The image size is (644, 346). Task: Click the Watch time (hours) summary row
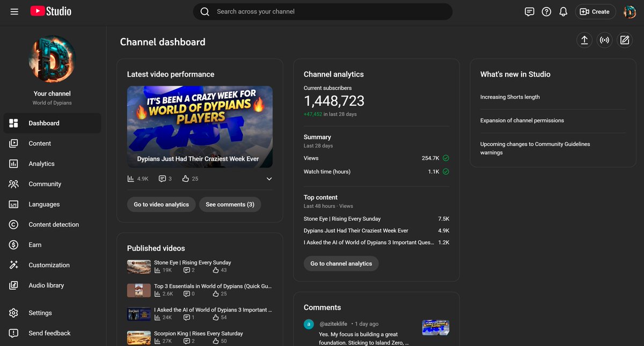click(x=376, y=172)
